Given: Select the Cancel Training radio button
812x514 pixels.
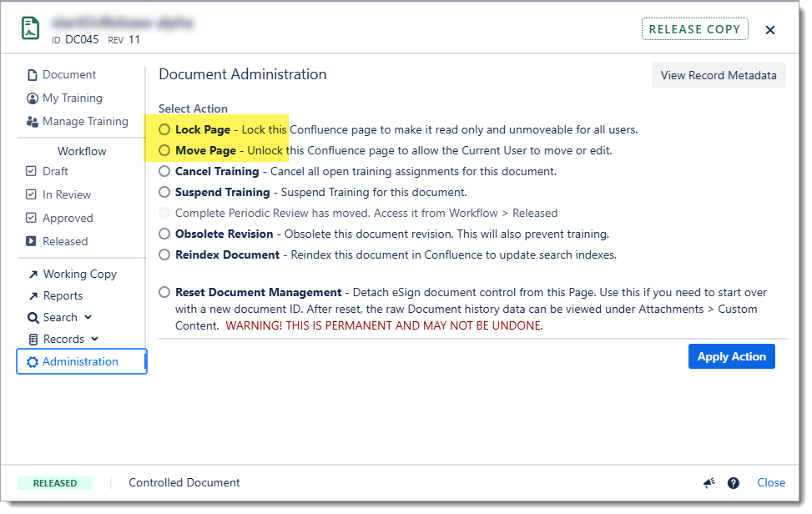Looking at the screenshot, I should [x=164, y=172].
